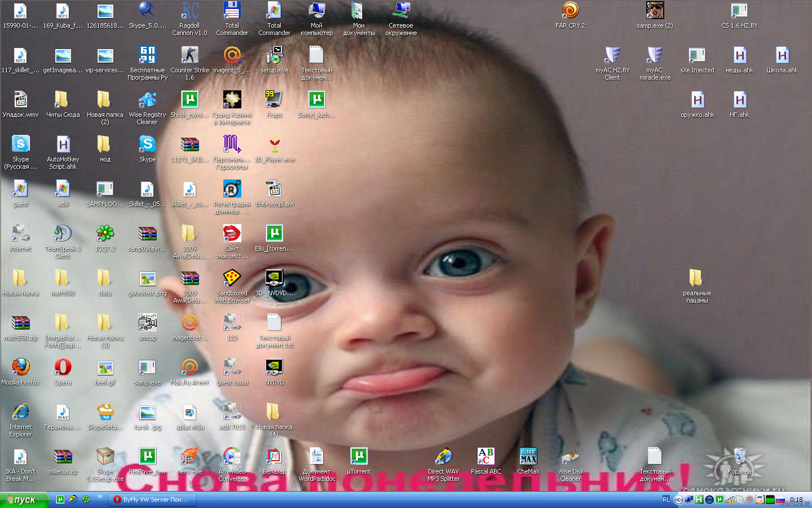812x508 pixels.
Task: Launch Direct WAV MP3 Splitter
Action: point(443,465)
